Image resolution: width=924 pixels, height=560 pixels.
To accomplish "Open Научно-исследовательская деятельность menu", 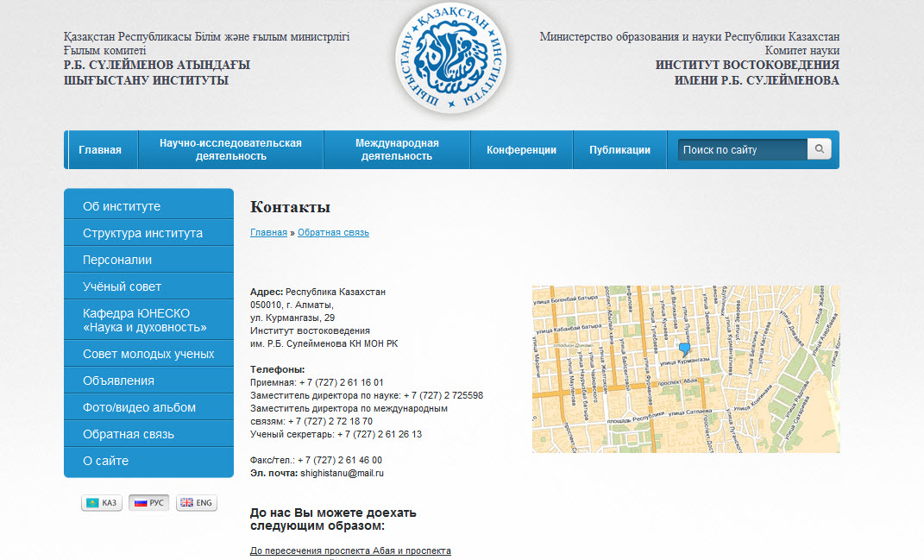I will pyautogui.click(x=230, y=150).
